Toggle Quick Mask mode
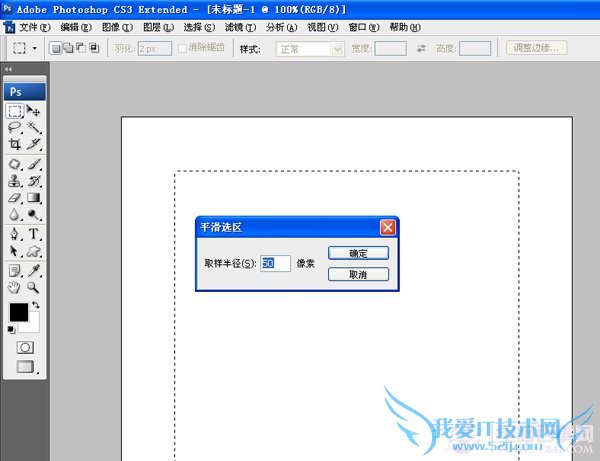 coord(25,347)
